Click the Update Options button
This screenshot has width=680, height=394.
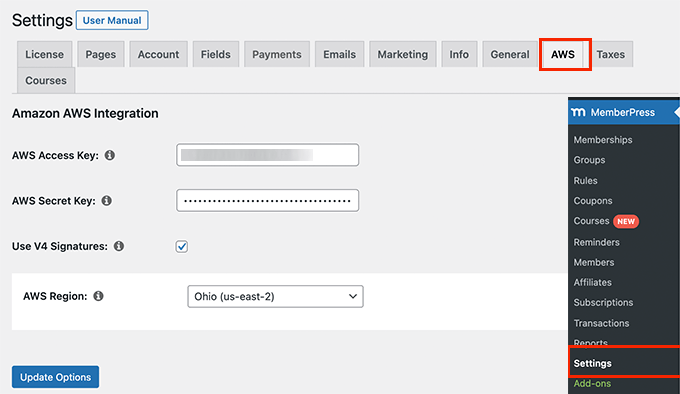coord(56,377)
